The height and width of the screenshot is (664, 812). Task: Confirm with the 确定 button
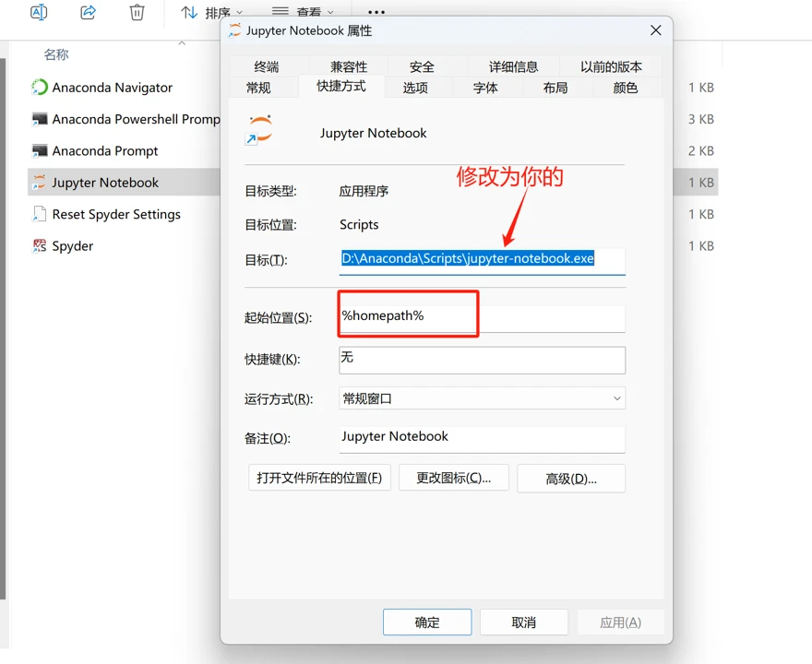pos(427,622)
